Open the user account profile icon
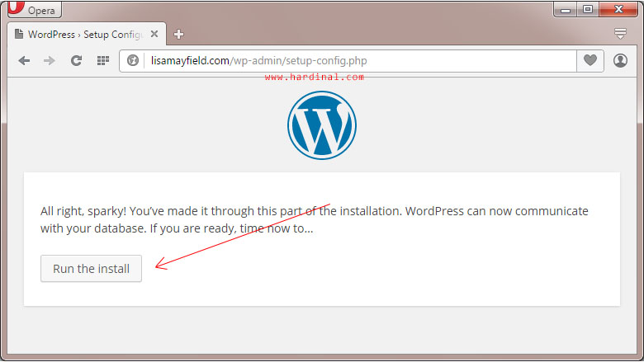 pyautogui.click(x=620, y=61)
